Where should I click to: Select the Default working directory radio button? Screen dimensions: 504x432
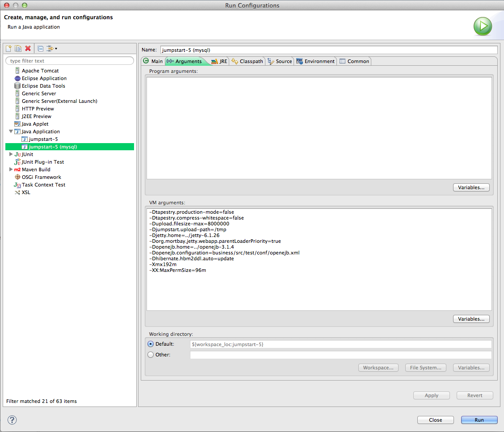[150, 344]
